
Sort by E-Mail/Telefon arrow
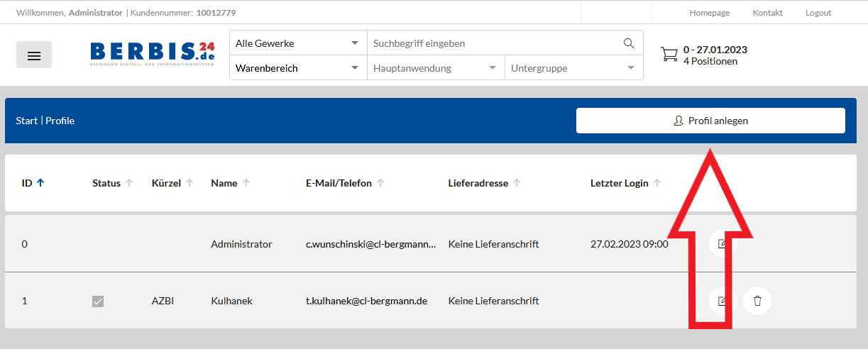380,183
